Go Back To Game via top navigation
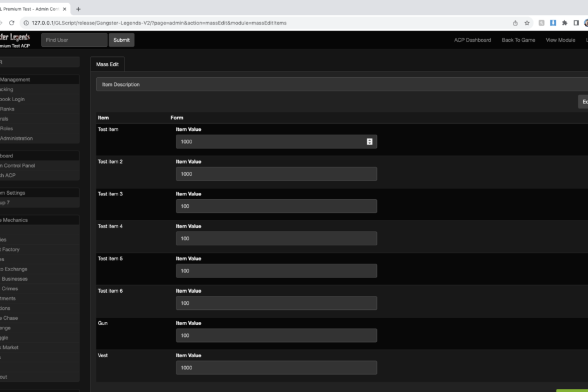This screenshot has height=392, width=588. click(518, 40)
